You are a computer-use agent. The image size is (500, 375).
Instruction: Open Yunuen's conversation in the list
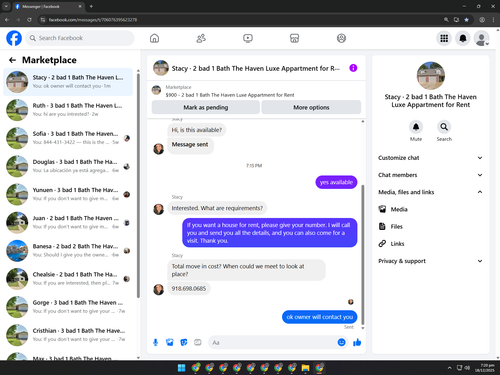point(68,194)
